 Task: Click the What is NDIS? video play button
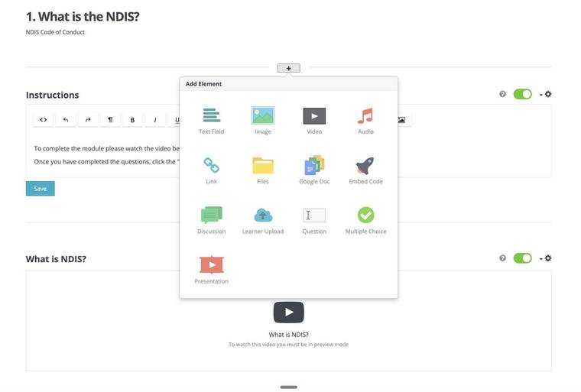(289, 313)
